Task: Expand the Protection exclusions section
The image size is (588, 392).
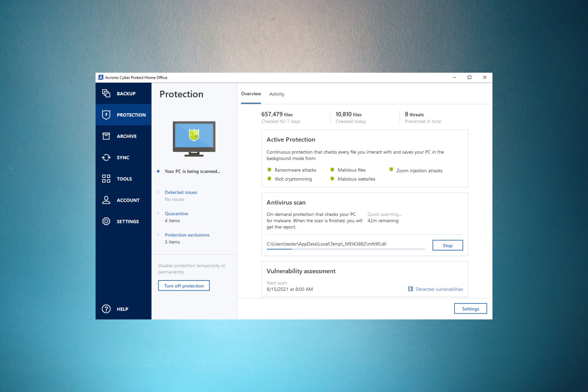Action: coord(187,235)
